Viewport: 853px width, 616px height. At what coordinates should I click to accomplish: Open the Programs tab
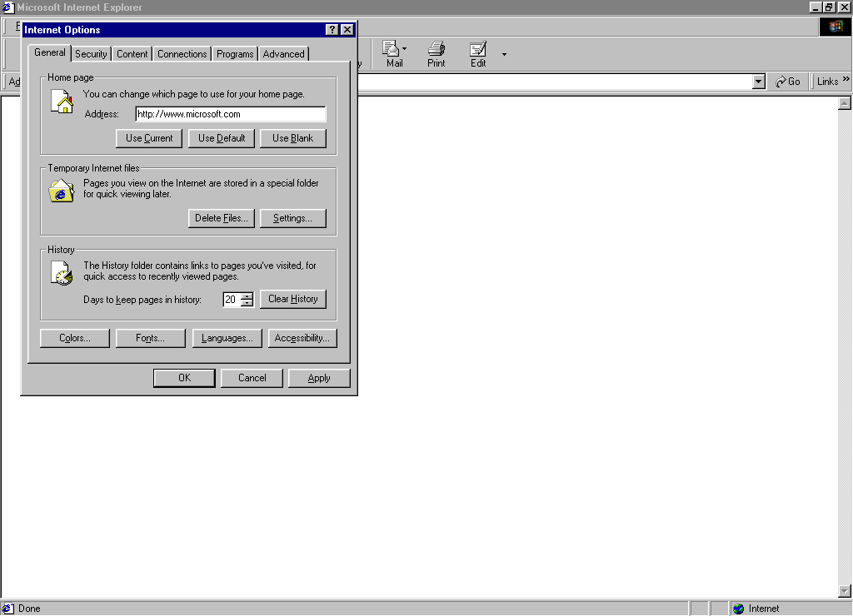[235, 54]
